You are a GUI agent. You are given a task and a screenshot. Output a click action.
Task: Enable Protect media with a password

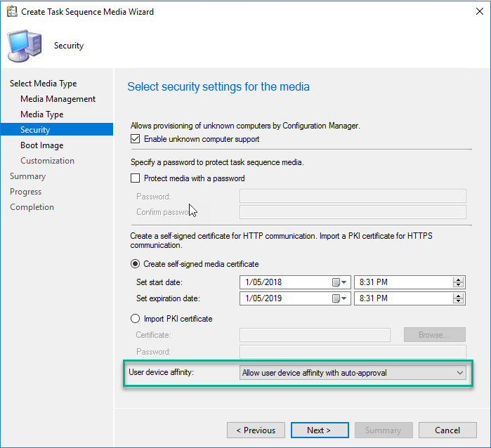[x=136, y=178]
